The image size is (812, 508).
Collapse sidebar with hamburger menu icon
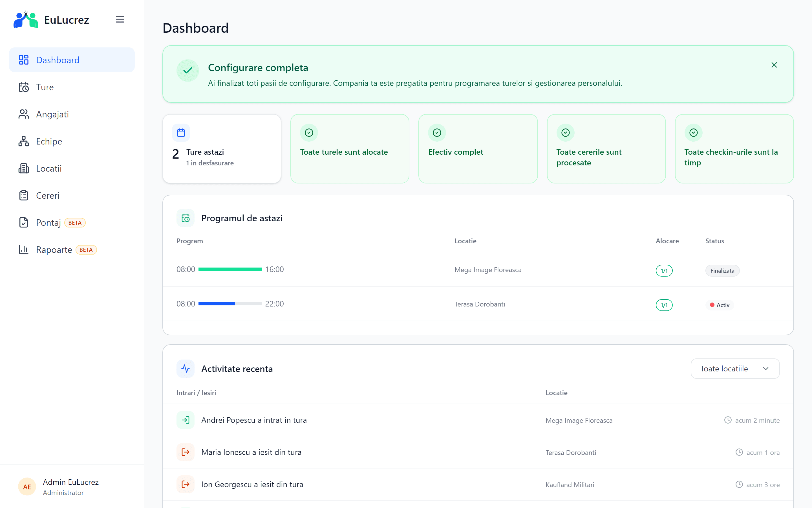click(x=120, y=19)
